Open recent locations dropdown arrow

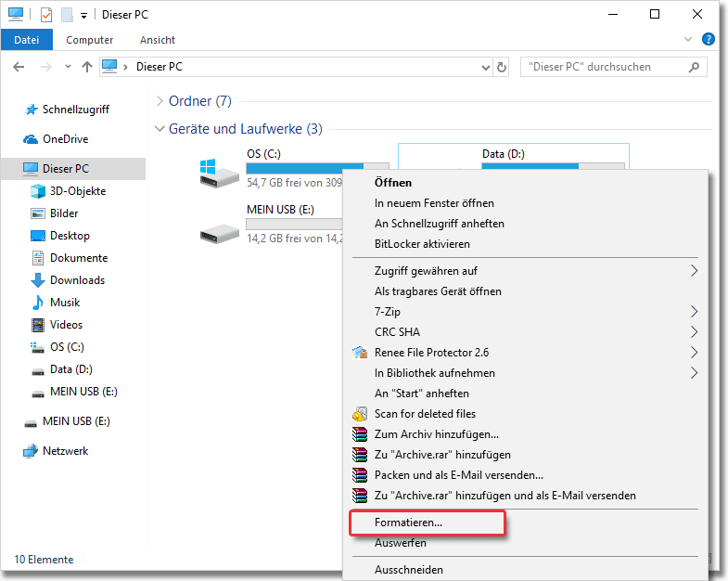coord(69,67)
